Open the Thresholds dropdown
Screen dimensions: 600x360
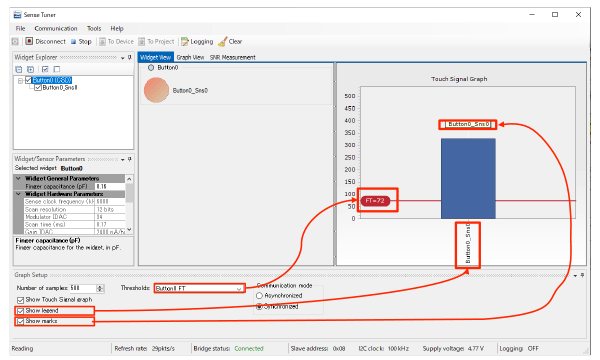tap(239, 288)
